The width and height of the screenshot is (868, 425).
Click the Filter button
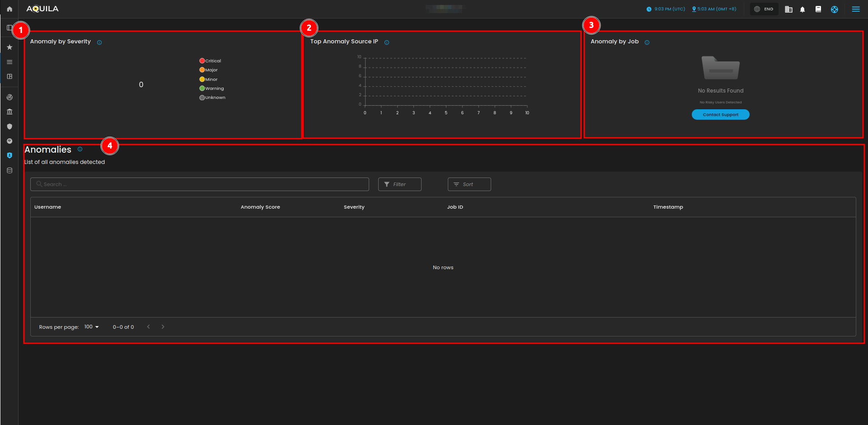(x=399, y=184)
